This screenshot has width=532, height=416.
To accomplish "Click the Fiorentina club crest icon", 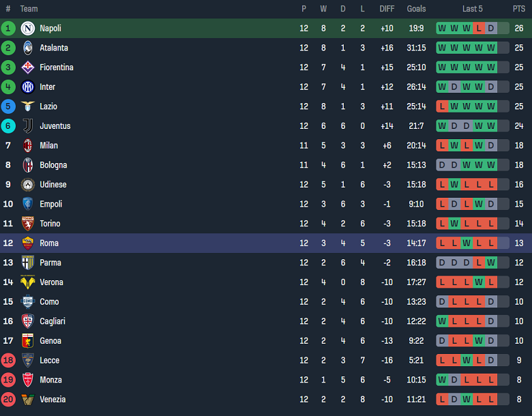I will [28, 68].
